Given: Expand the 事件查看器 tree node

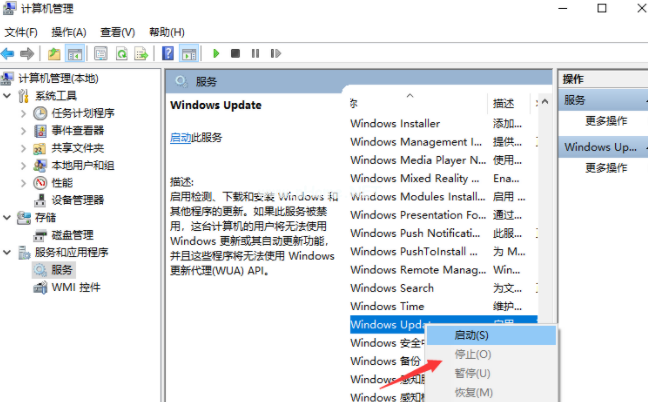Looking at the screenshot, I should point(23,131).
